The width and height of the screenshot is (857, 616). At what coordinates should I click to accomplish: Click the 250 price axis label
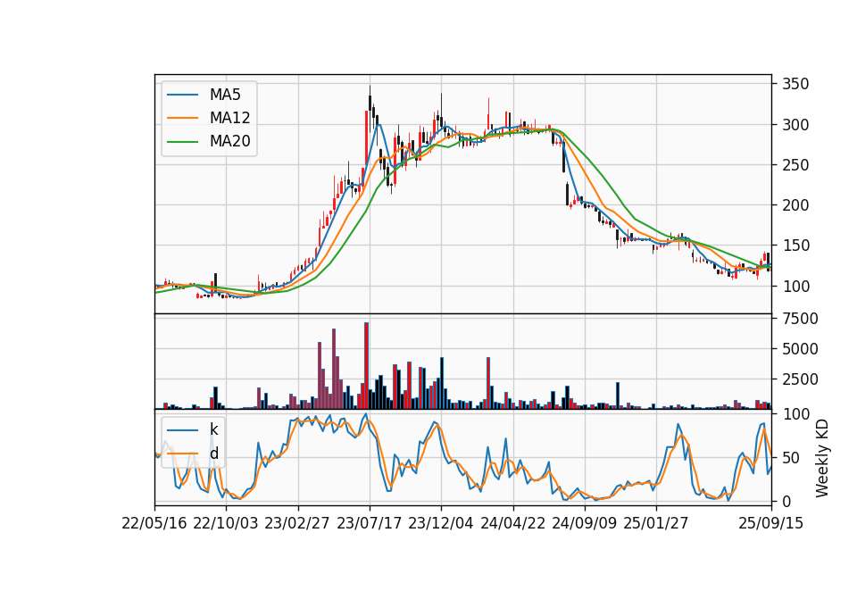coord(795,165)
